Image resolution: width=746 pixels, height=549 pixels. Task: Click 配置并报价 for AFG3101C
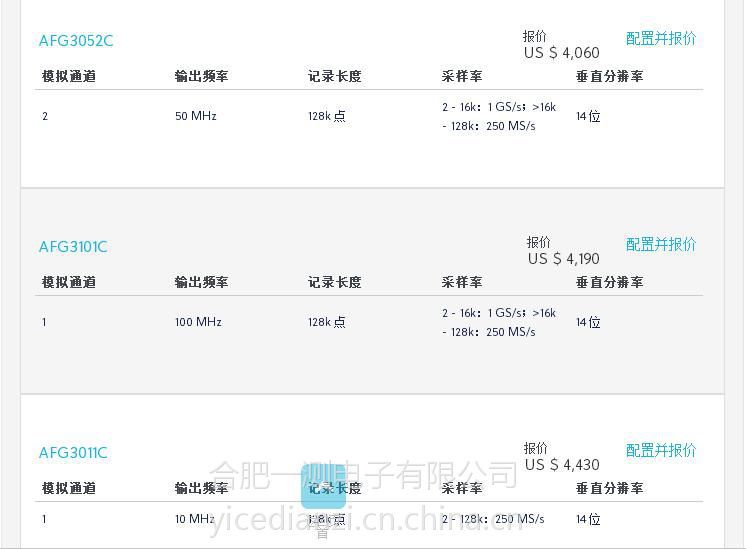(661, 245)
